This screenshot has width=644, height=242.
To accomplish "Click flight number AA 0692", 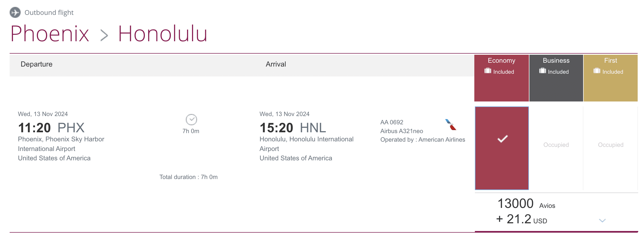I will pyautogui.click(x=392, y=122).
